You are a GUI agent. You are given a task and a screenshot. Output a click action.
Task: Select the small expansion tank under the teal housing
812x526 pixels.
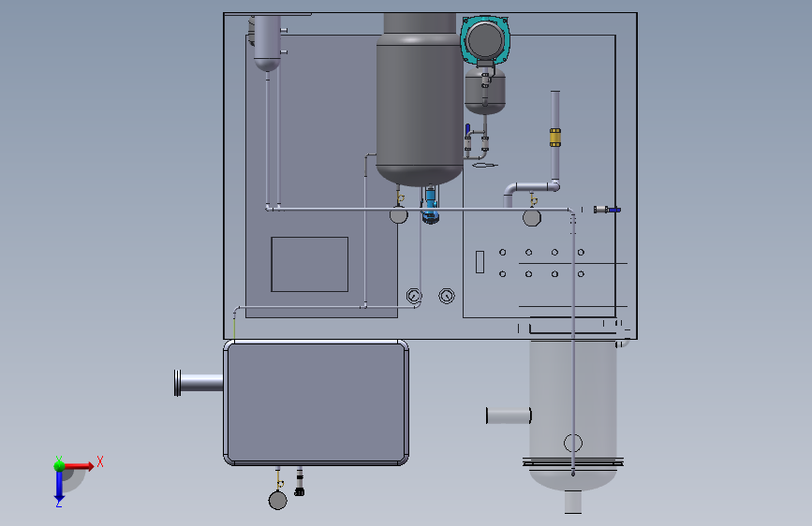[x=485, y=91]
